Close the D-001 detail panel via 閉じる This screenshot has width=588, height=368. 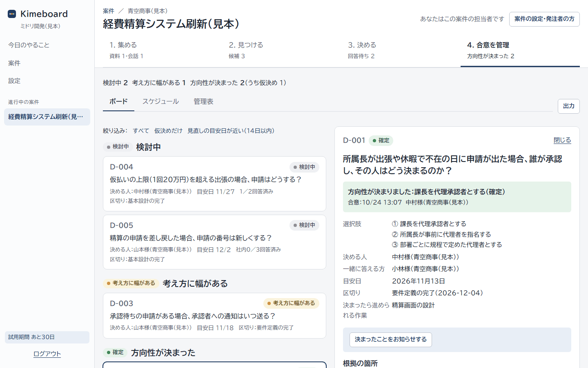(562, 140)
